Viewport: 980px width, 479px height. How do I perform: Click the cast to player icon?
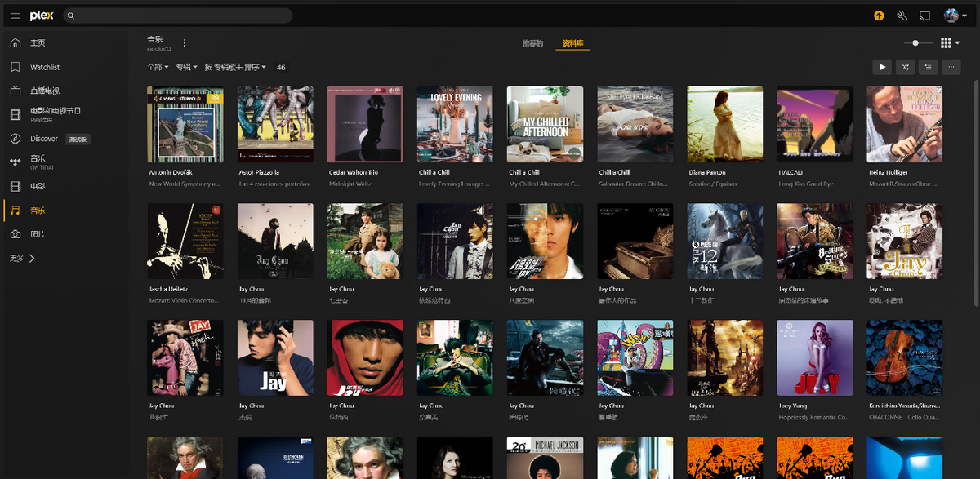pos(924,16)
